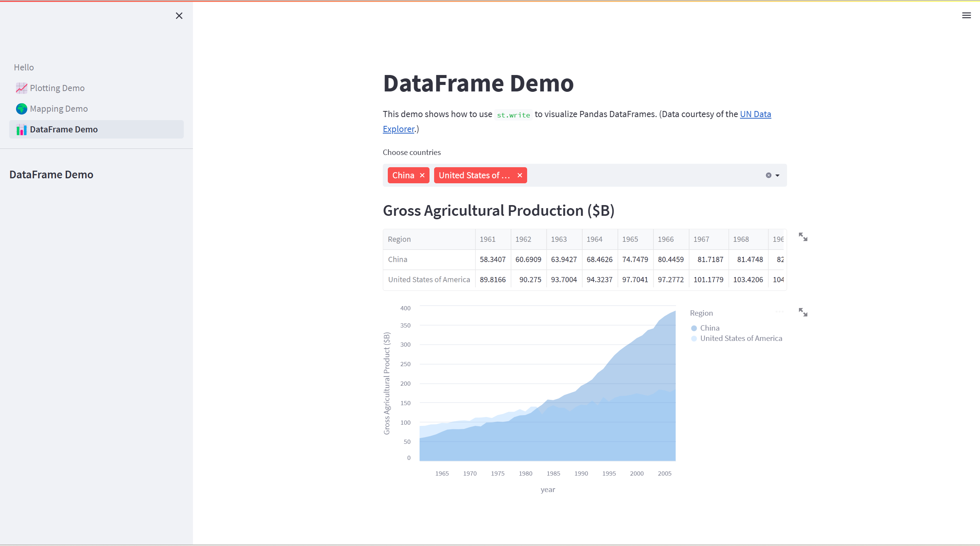The width and height of the screenshot is (980, 546).
Task: Click the Region column header
Action: tap(399, 239)
